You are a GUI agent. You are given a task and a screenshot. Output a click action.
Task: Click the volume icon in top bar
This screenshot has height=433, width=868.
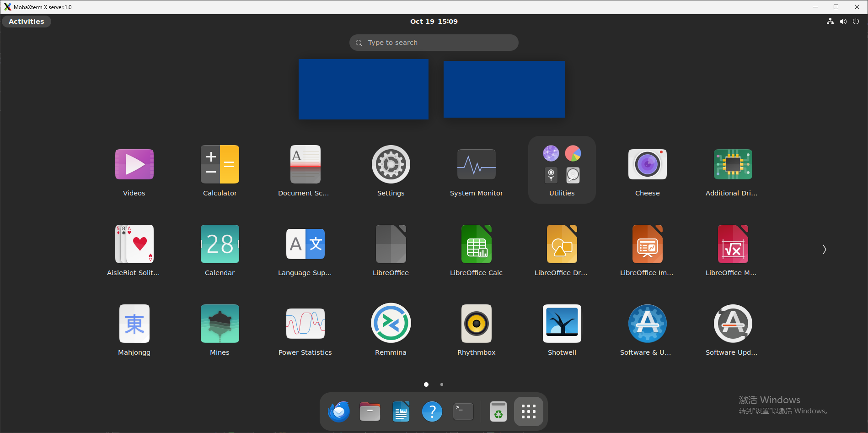(843, 22)
